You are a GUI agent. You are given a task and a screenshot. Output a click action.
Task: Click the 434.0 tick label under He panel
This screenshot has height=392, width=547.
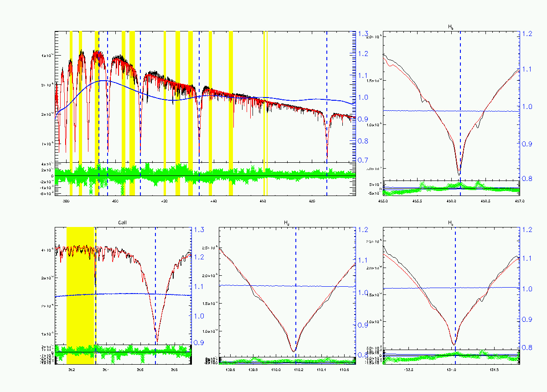click(x=452, y=370)
